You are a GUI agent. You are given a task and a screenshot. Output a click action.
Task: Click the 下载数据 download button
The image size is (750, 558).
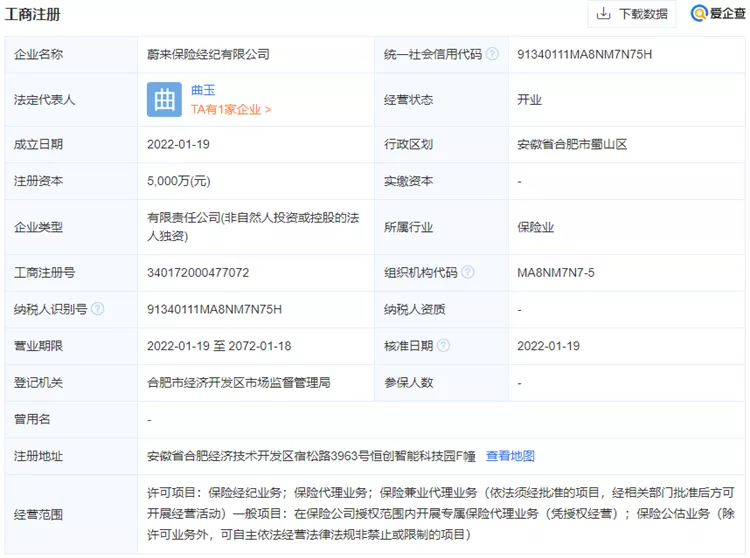pyautogui.click(x=632, y=14)
